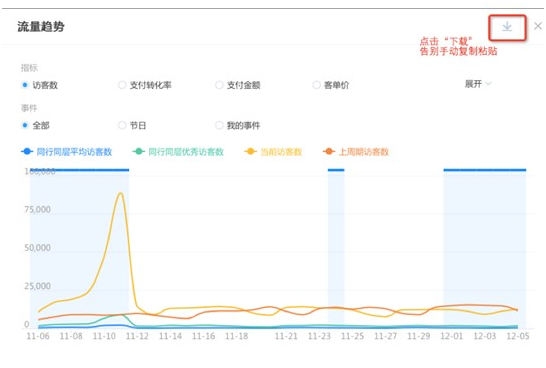
Task: Select the 我的事件 event filter
Action: (x=219, y=125)
